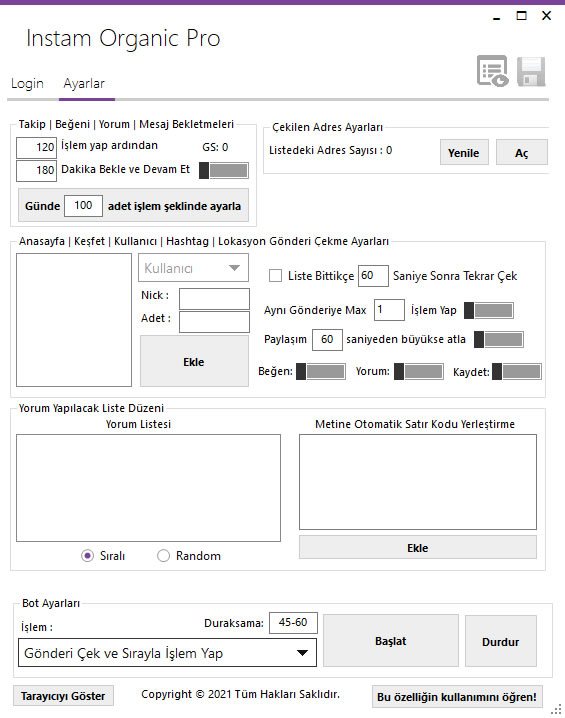Click the Adet input field

(x=214, y=321)
